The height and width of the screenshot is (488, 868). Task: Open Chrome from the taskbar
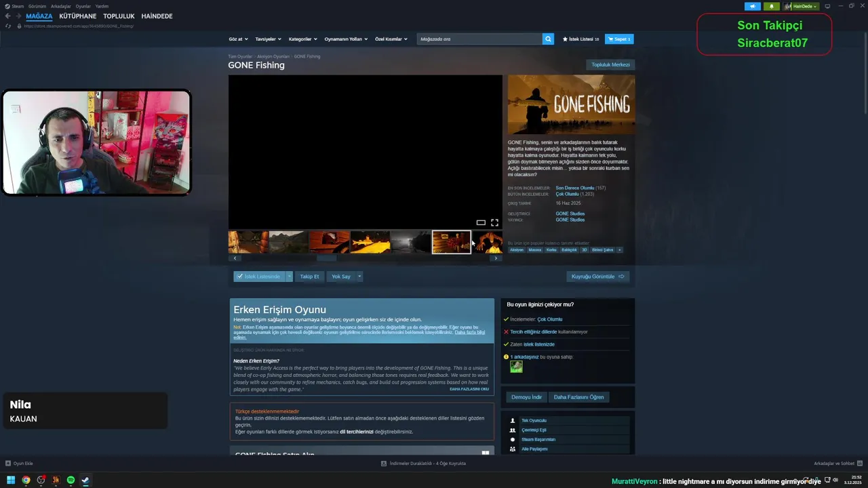pos(26,480)
